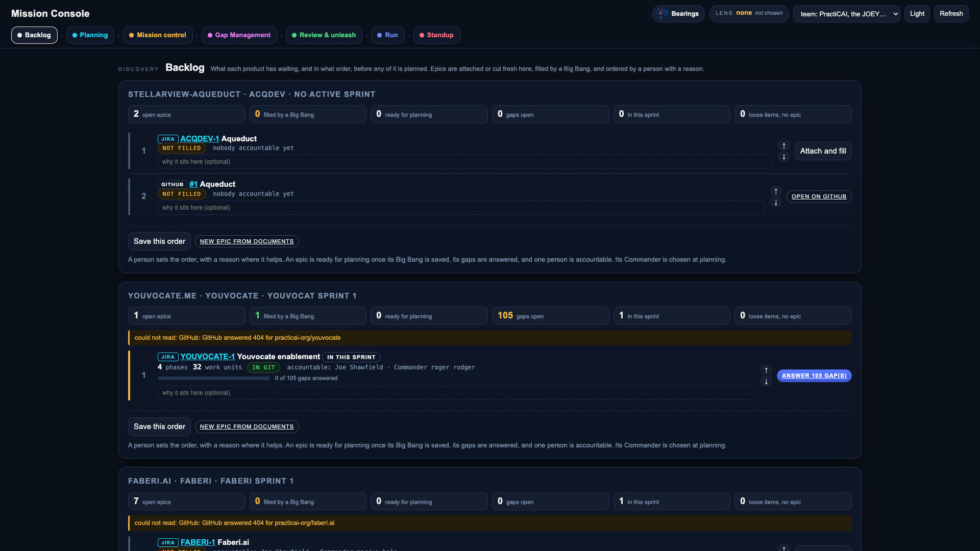The height and width of the screenshot is (551, 980).
Task: Open the Backlog tab
Action: pyautogui.click(x=34, y=35)
